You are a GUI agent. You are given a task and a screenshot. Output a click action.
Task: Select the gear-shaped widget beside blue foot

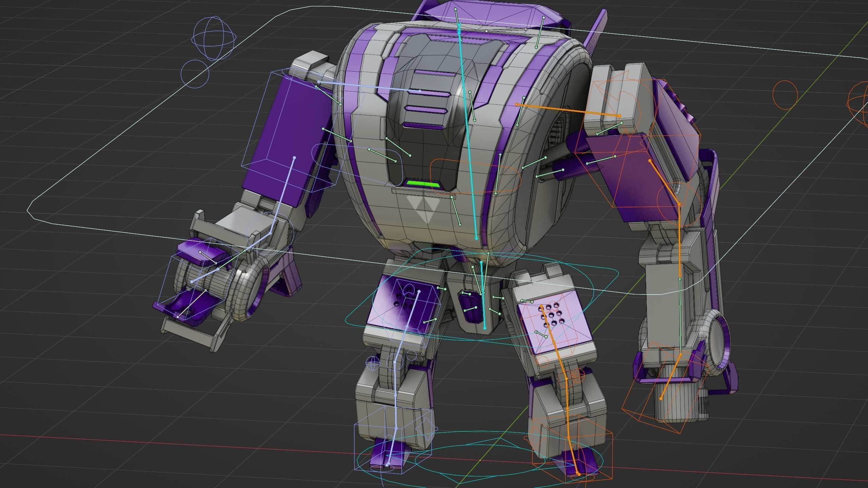[428, 428]
